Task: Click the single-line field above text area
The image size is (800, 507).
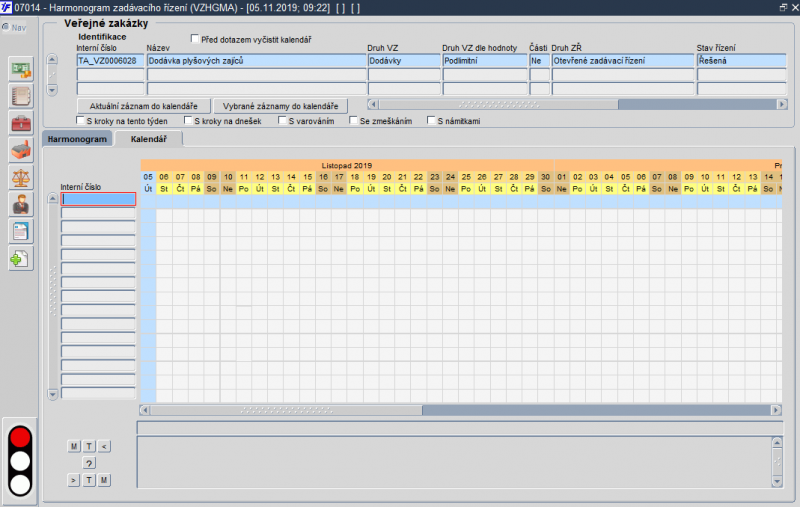Action: pos(460,427)
